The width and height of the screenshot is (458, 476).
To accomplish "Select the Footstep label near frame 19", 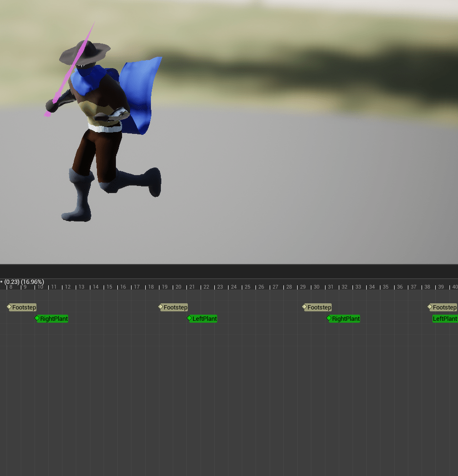I will pos(176,308).
